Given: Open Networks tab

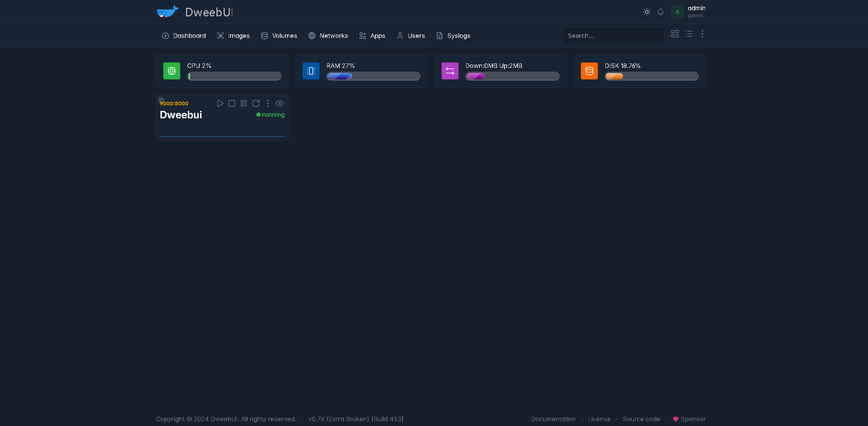Looking at the screenshot, I should tap(328, 35).
